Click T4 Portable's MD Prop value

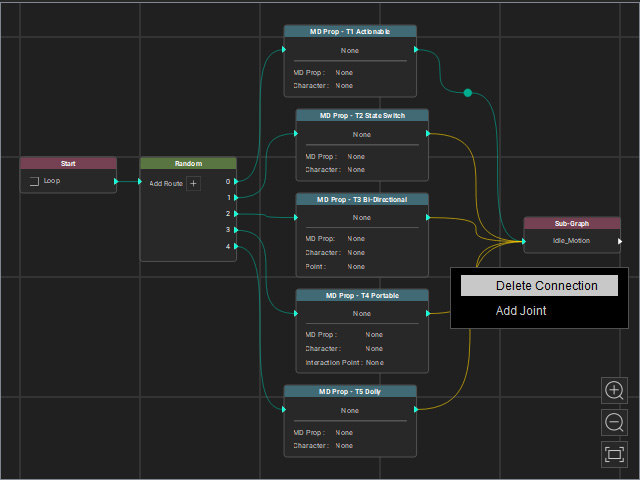(x=374, y=335)
